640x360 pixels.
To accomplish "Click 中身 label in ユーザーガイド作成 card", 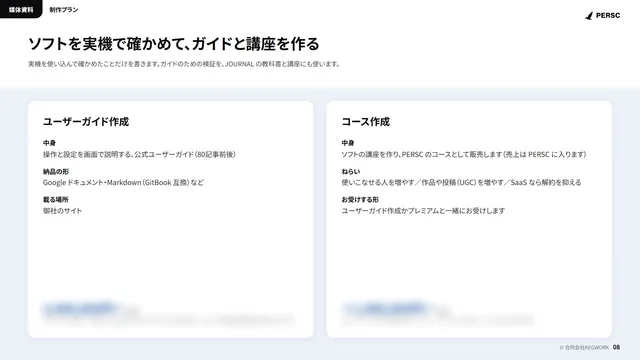I will [x=49, y=143].
